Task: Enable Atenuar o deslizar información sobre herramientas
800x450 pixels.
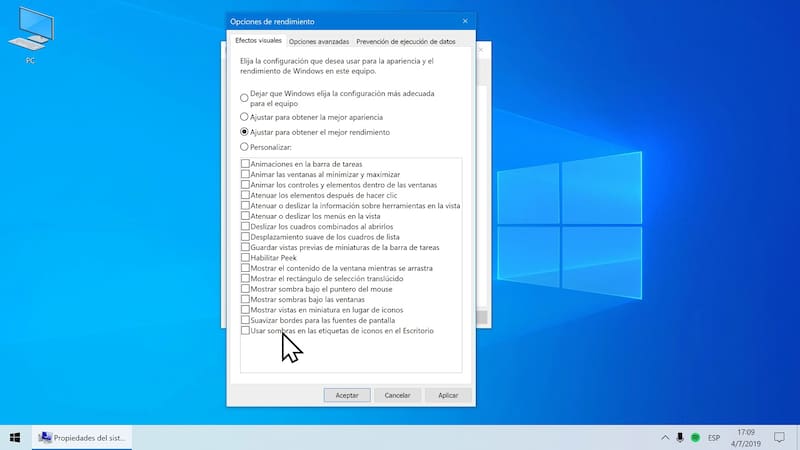Action: [x=245, y=206]
